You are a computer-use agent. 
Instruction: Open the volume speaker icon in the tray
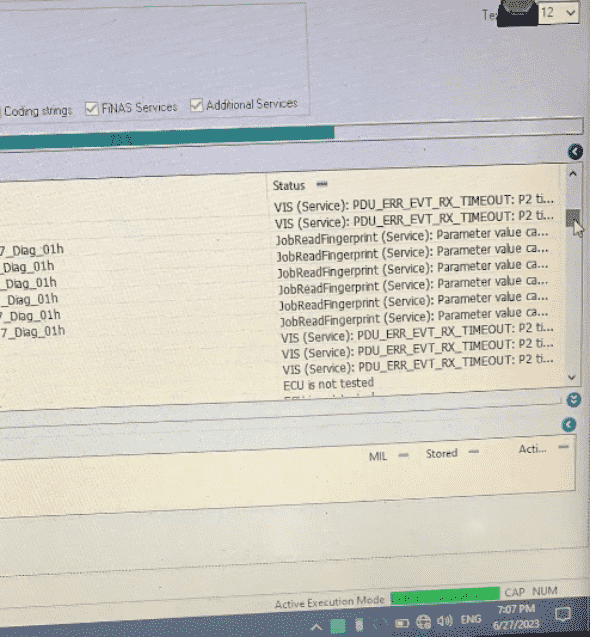click(x=444, y=621)
